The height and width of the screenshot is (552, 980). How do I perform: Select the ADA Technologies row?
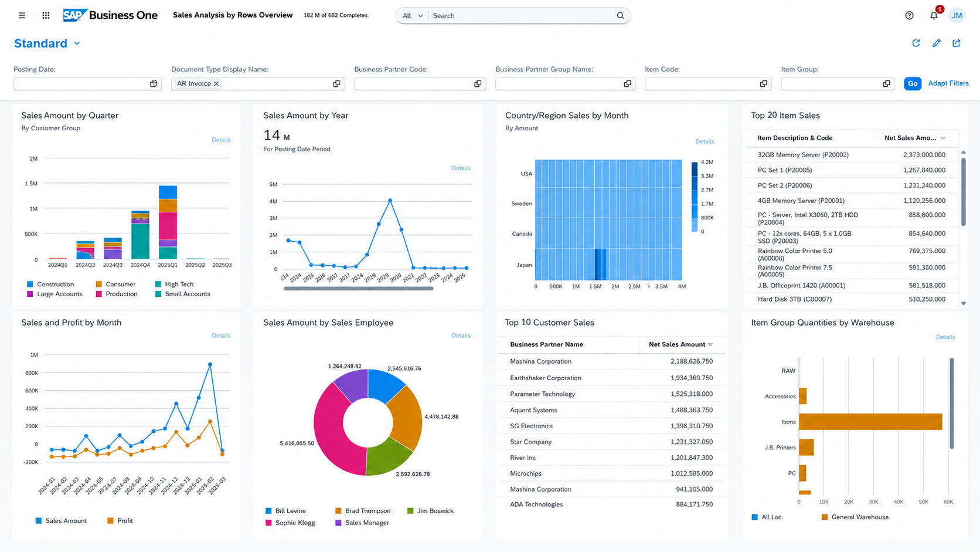(611, 504)
